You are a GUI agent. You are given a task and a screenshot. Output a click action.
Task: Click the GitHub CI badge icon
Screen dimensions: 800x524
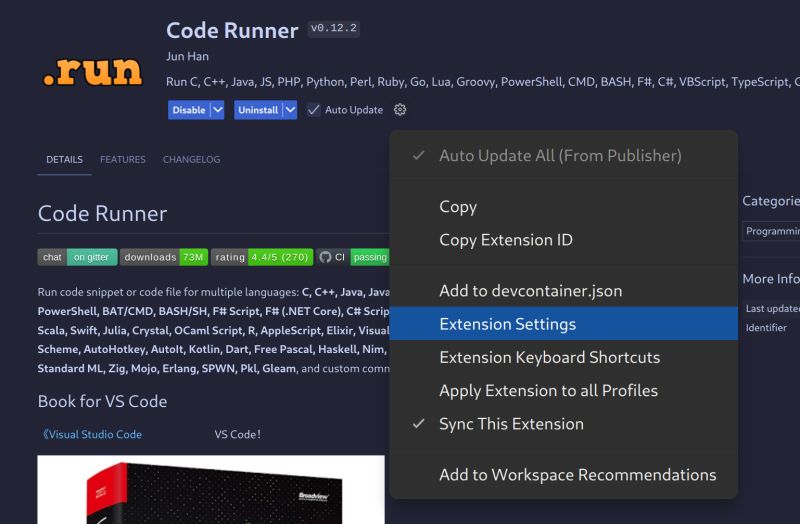tap(325, 257)
